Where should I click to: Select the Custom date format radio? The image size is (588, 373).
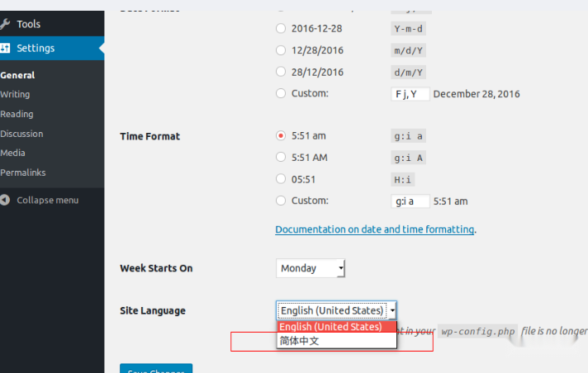pyautogui.click(x=281, y=93)
